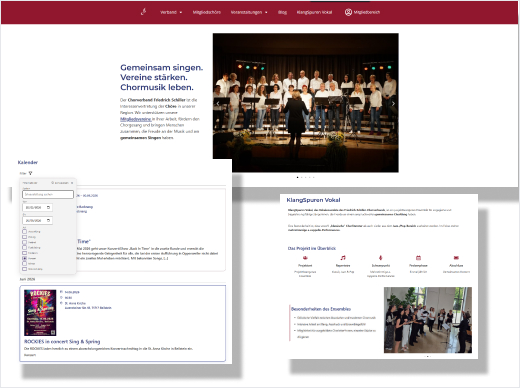Click the clock icon in the ROCKIES event card
This screenshot has width=520, height=388.
61,298
